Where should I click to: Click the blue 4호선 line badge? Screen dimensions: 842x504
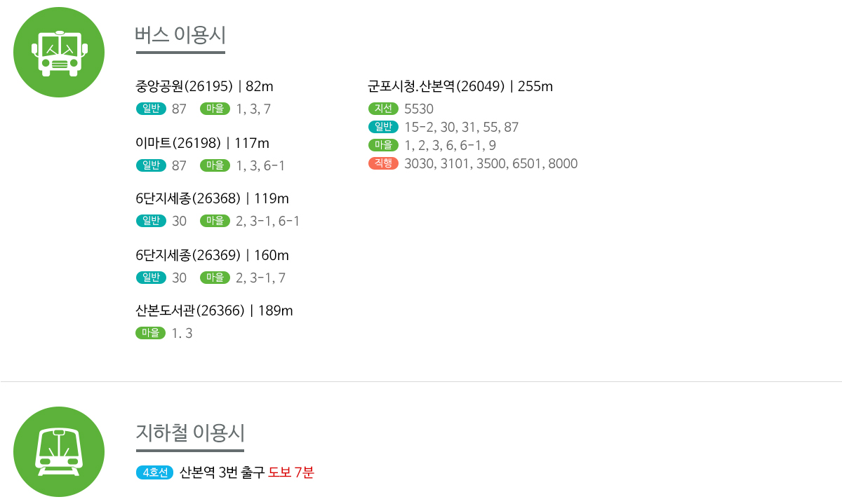point(154,472)
